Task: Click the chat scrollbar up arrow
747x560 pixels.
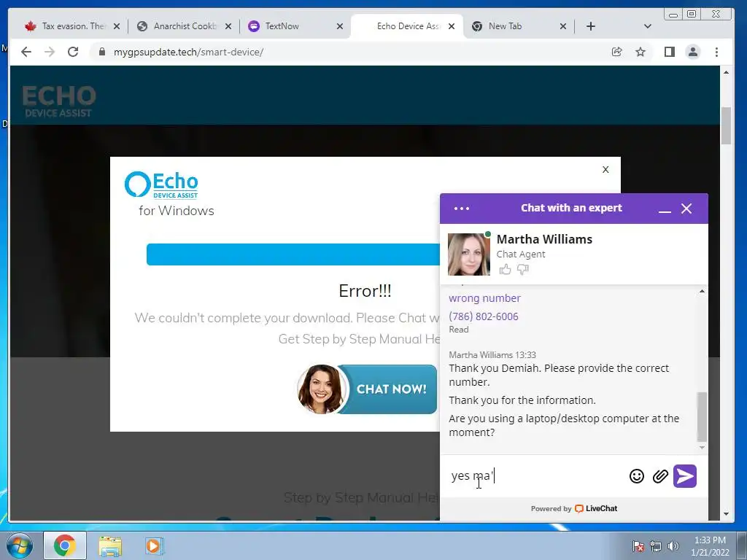Action: 702,291
